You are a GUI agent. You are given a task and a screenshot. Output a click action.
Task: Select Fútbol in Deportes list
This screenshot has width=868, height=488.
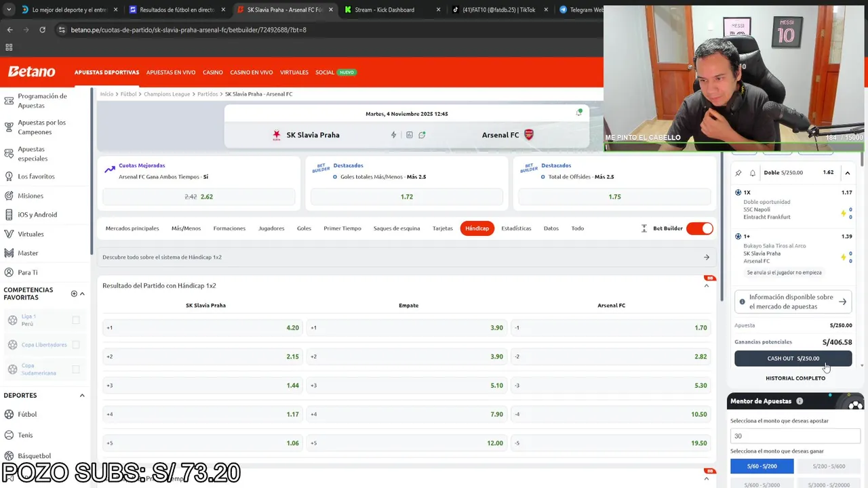click(27, 414)
